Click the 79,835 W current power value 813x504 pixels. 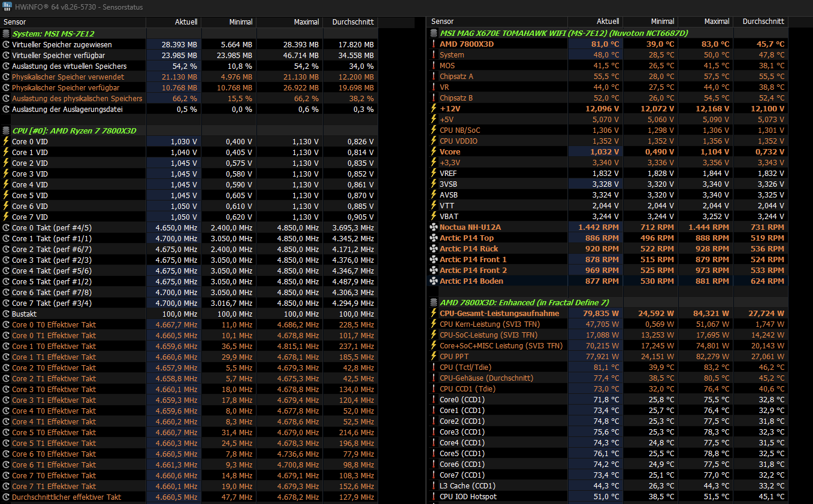coord(601,314)
